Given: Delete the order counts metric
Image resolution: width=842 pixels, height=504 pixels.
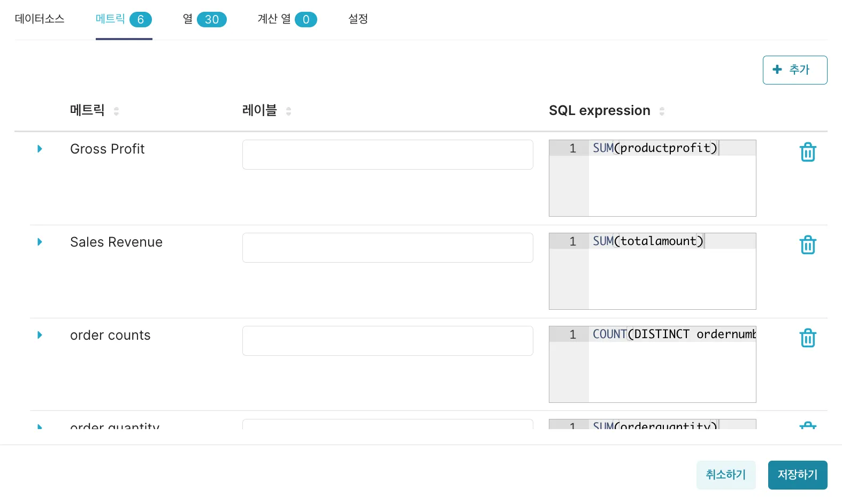Looking at the screenshot, I should point(808,338).
